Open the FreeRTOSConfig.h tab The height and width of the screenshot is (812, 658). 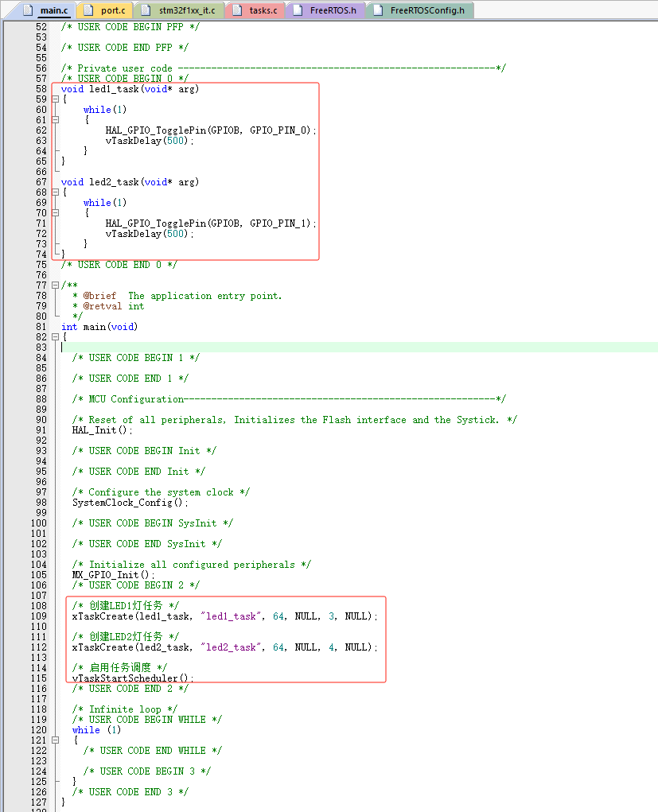coord(420,10)
